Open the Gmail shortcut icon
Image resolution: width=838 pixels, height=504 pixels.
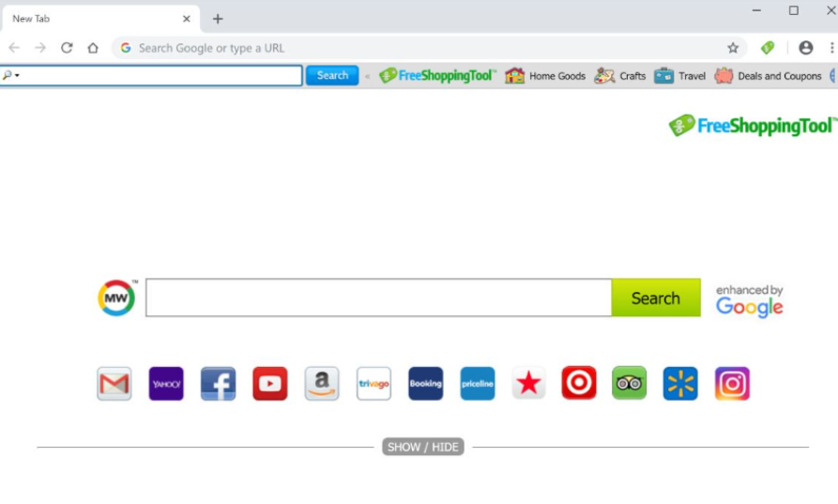click(114, 383)
